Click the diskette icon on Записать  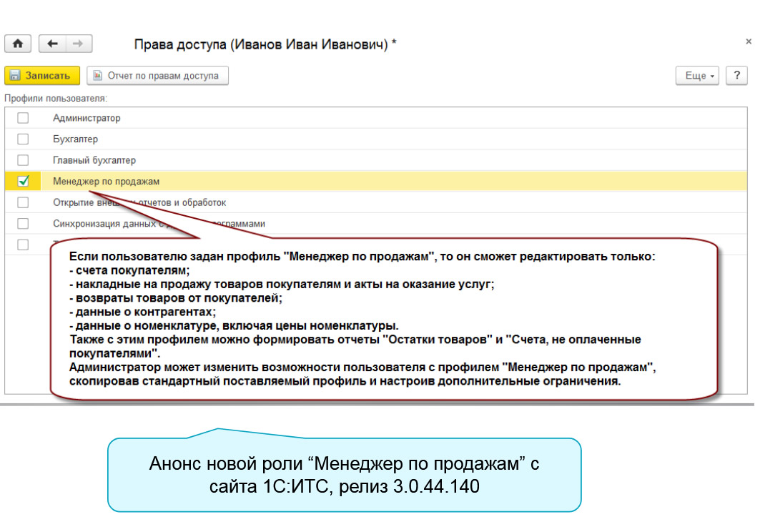pyautogui.click(x=16, y=76)
